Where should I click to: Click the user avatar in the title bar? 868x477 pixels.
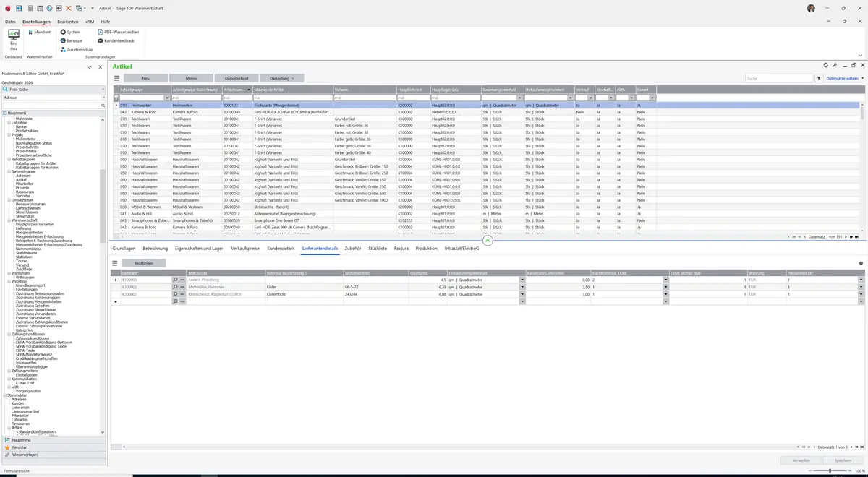(811, 8)
